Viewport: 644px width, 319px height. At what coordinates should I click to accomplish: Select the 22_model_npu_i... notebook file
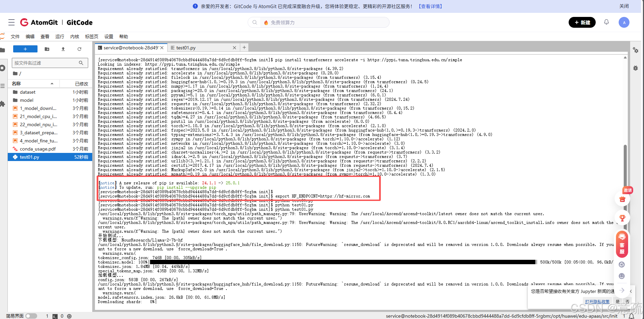tap(50, 124)
